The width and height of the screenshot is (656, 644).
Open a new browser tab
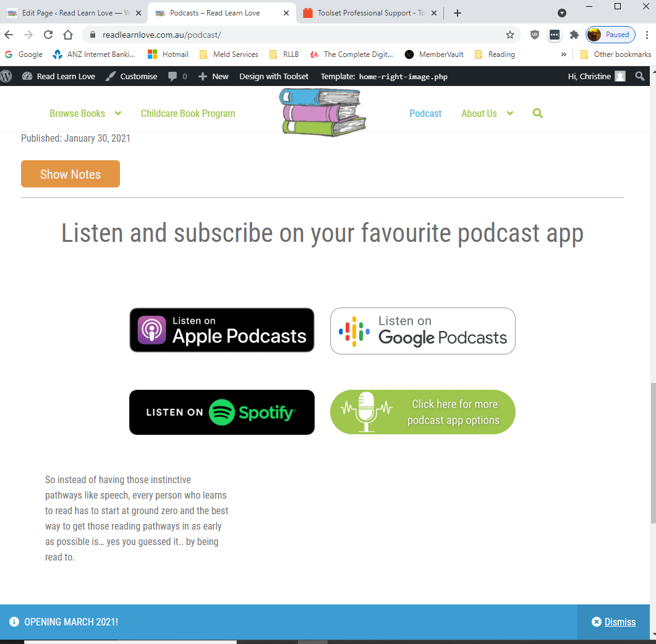pos(458,13)
